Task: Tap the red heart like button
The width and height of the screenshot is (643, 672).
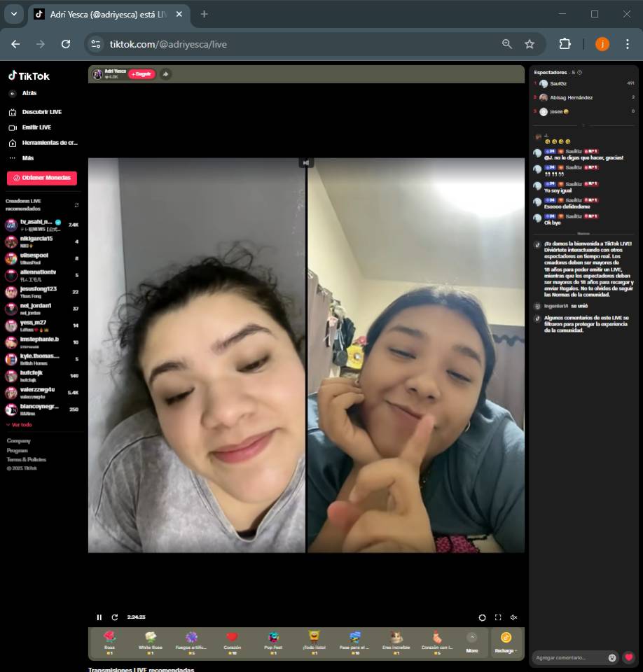Action: tap(629, 657)
